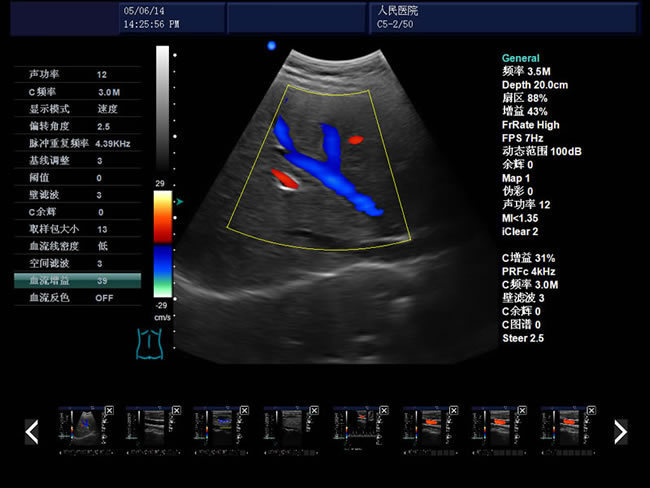Viewport: 650px width, 488px height.
Task: Click the color Doppler velocity scale bar
Action: pos(163,244)
